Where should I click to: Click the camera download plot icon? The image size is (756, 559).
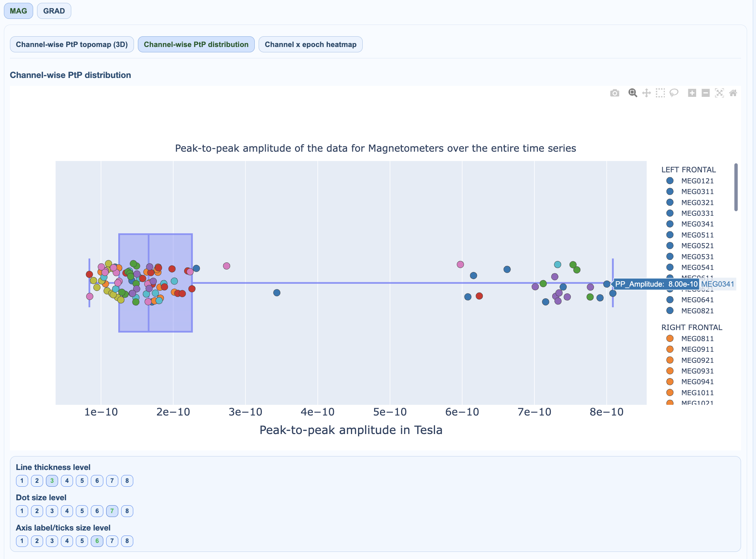tap(615, 93)
